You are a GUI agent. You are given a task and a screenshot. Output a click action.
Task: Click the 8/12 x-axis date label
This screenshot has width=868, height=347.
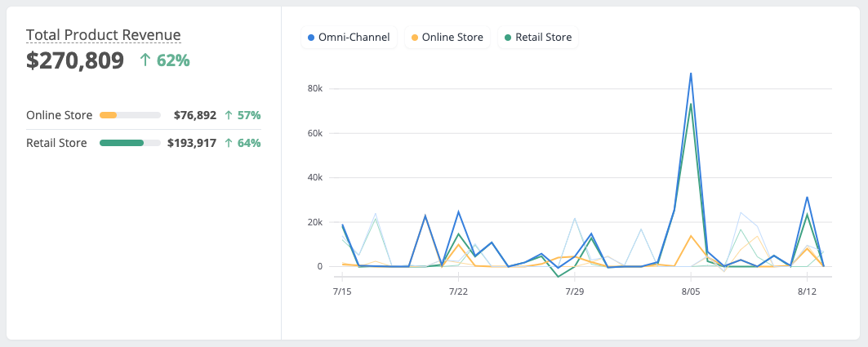pyautogui.click(x=807, y=291)
